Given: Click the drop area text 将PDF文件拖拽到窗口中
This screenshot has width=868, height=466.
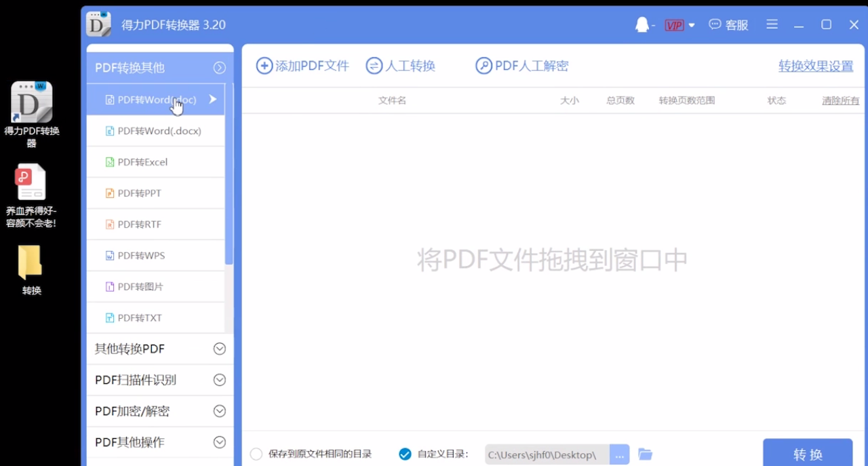Looking at the screenshot, I should click(x=552, y=260).
